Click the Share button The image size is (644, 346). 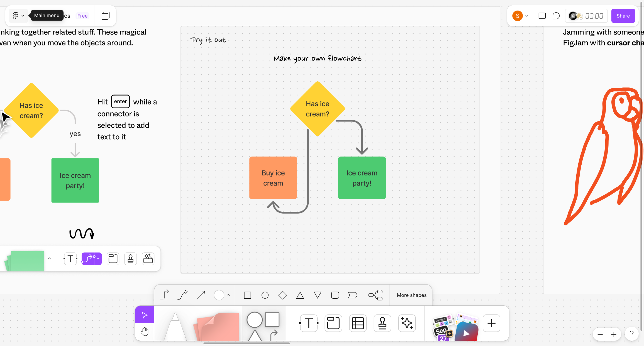click(623, 16)
